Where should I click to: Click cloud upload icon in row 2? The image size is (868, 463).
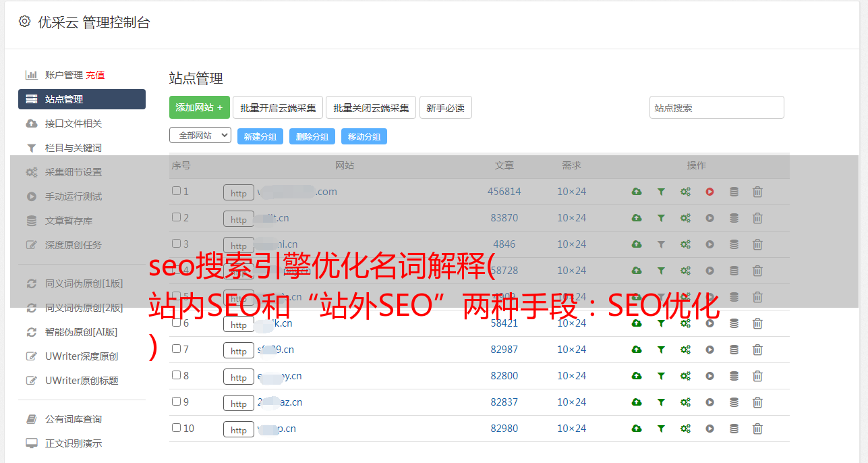[x=637, y=218]
